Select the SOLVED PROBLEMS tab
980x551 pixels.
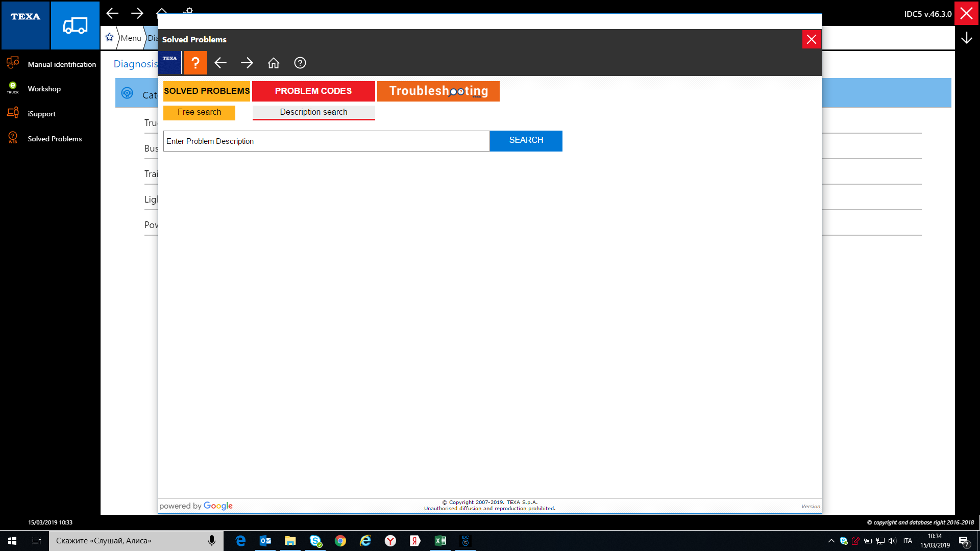pos(206,91)
